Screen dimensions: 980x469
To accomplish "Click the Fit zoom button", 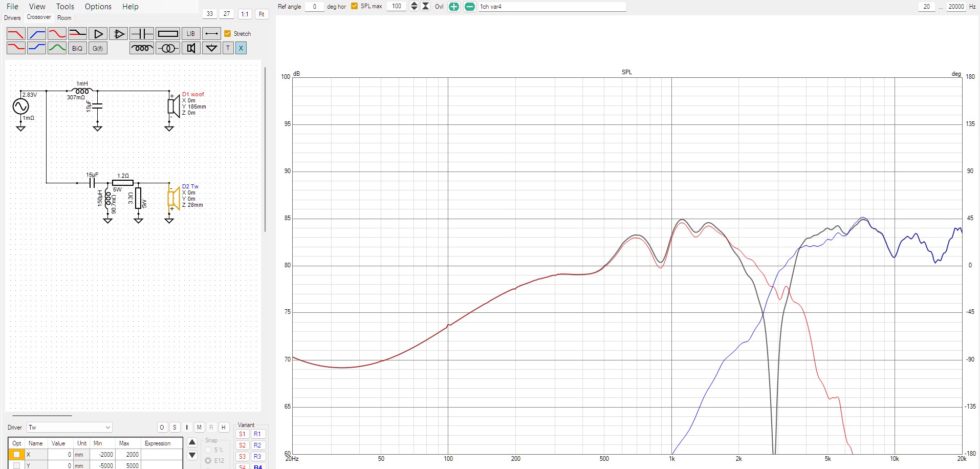I will point(262,14).
